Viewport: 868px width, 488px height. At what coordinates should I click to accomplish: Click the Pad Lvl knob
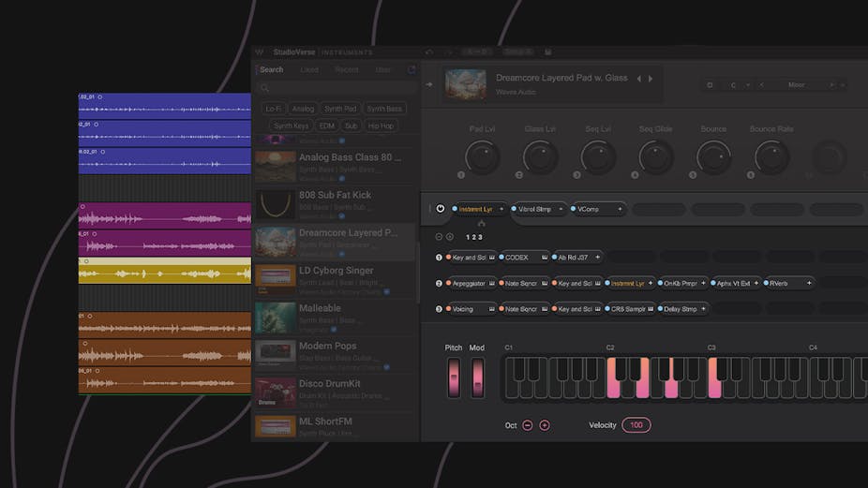click(x=482, y=156)
